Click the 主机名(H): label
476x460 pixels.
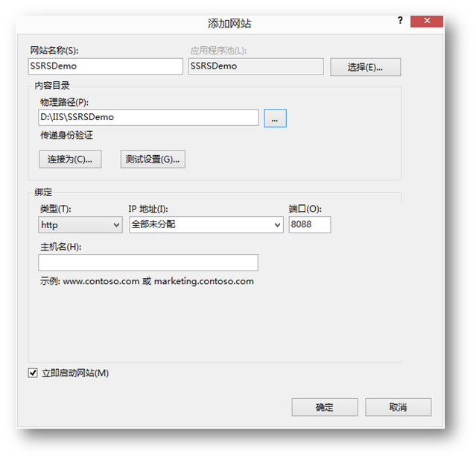coord(61,247)
